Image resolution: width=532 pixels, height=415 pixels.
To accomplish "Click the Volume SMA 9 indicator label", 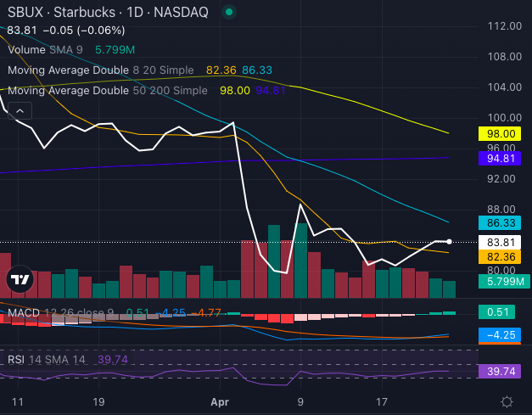I will click(45, 50).
